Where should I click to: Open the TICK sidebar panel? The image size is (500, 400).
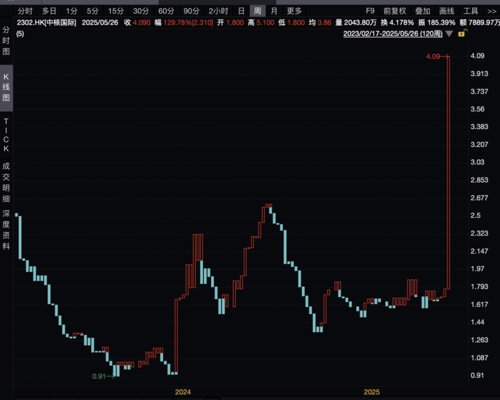(6, 135)
